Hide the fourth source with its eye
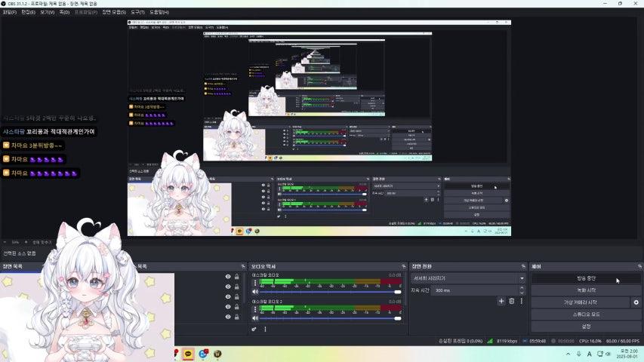644x362 pixels. tap(228, 307)
